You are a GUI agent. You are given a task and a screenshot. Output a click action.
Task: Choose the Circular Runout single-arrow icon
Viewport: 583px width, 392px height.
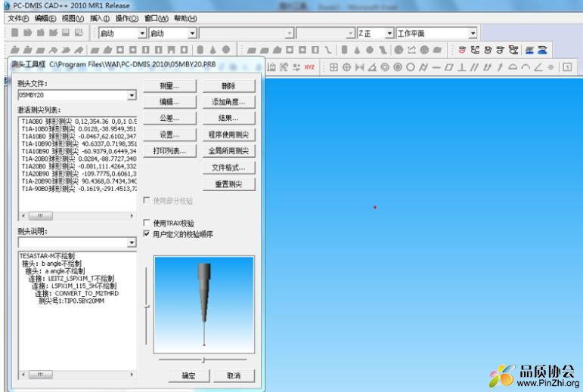coord(500,67)
